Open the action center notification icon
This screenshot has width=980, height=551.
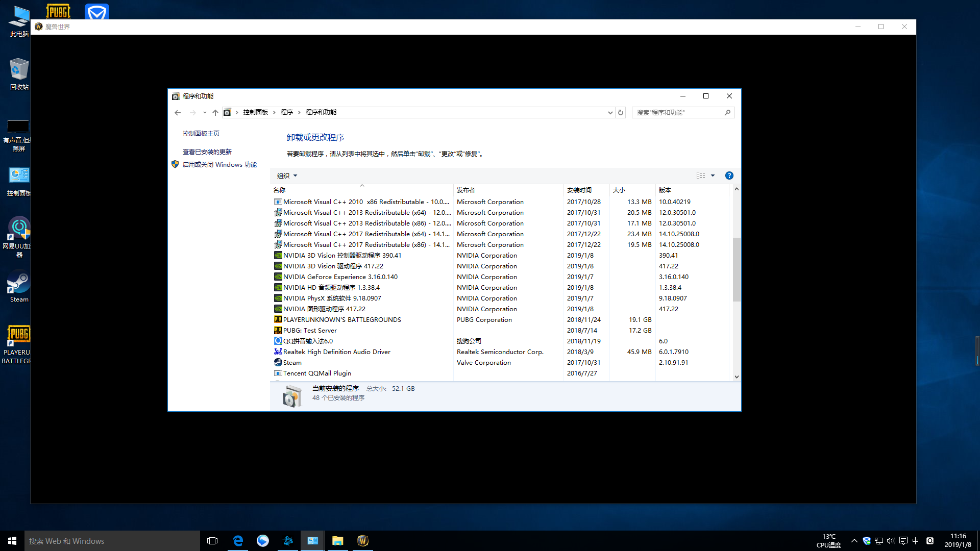[903, 541]
